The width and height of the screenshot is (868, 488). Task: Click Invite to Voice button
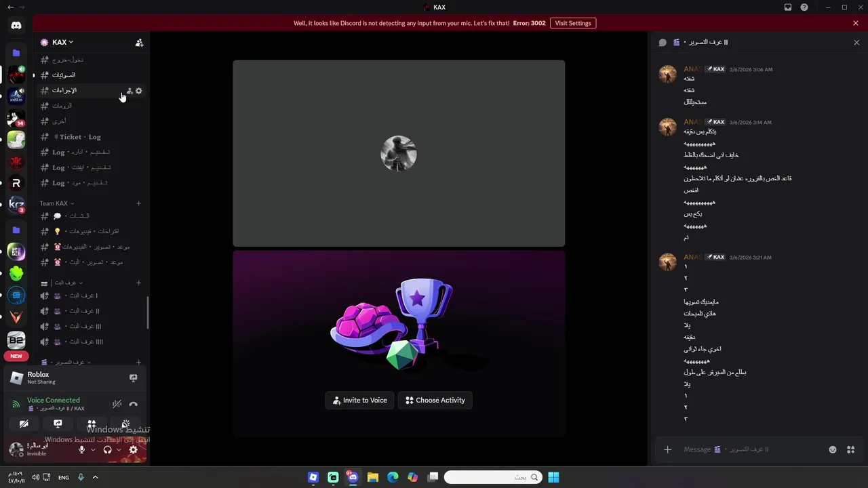pos(359,401)
